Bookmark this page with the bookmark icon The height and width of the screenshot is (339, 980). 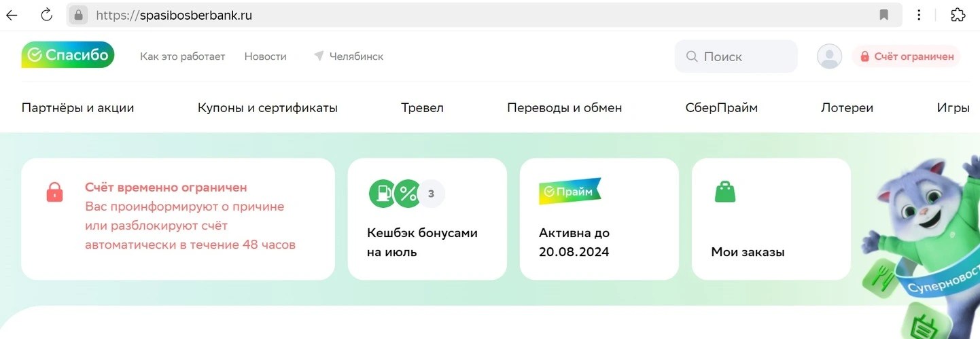click(884, 15)
